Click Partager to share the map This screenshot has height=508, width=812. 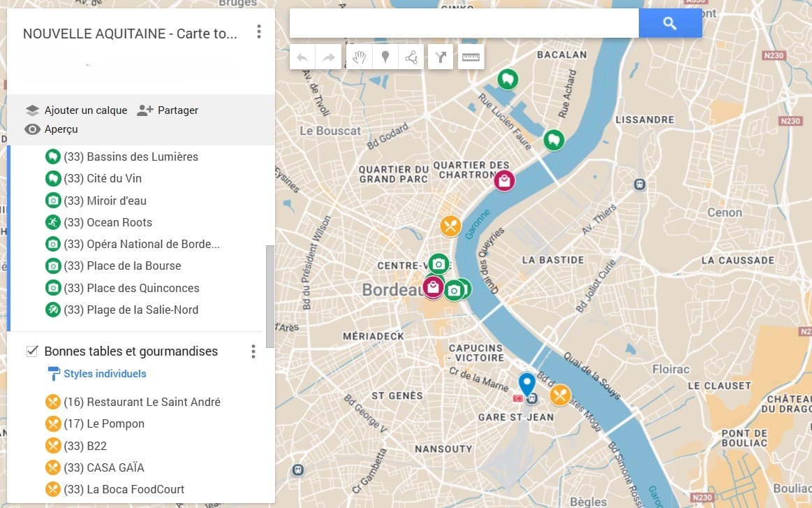[168, 110]
